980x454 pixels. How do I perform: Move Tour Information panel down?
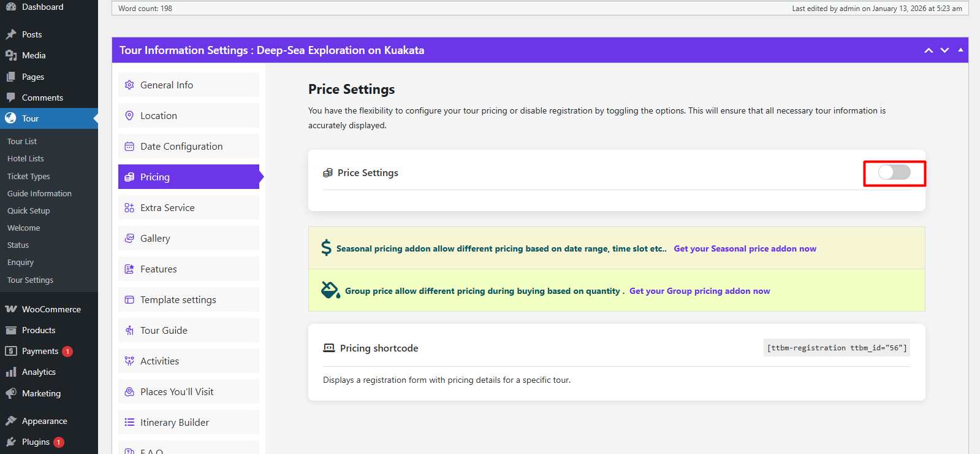point(944,50)
